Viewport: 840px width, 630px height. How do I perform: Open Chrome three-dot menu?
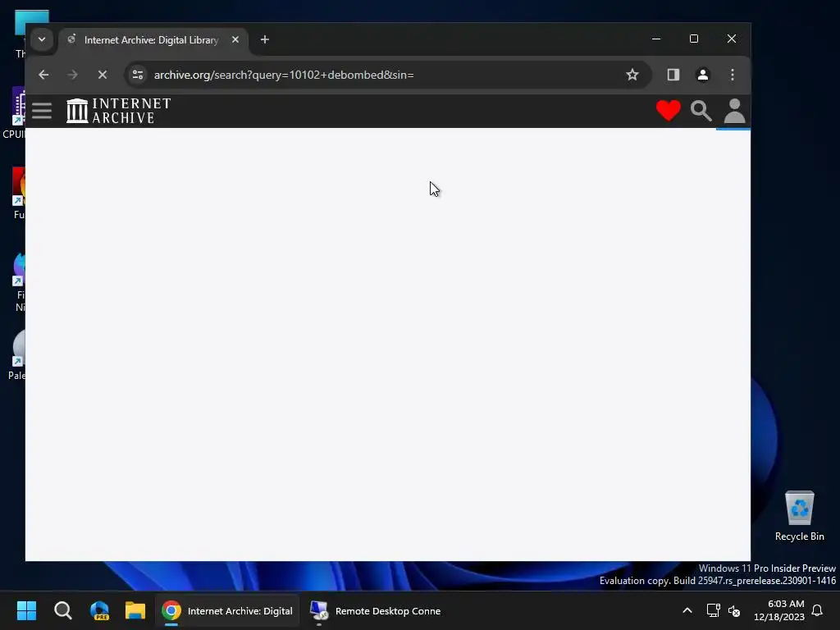pos(733,75)
